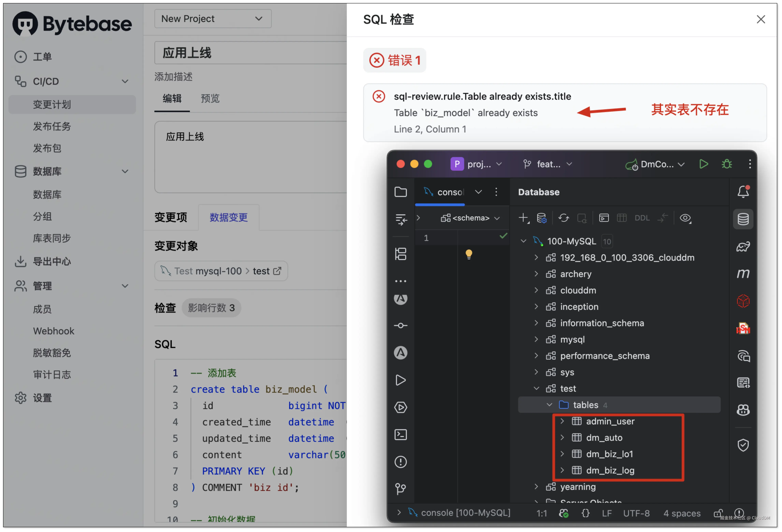This screenshot has width=782, height=532.
Task: Open the Database tool window icon
Action: click(743, 219)
